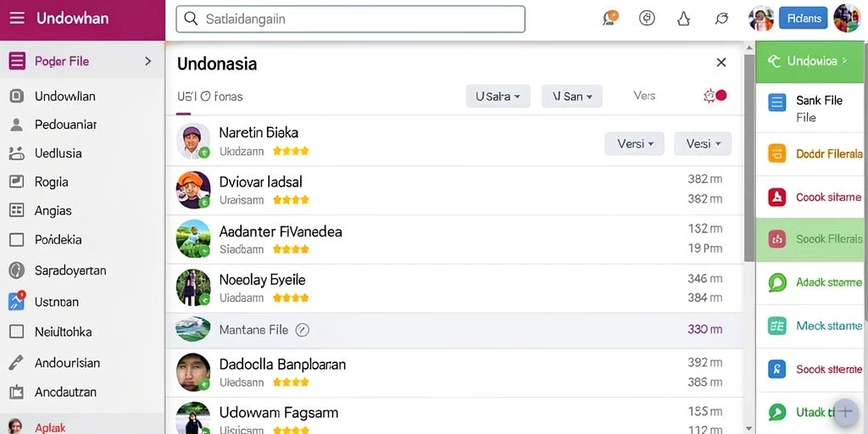
Task: Click the Undowioa green header link
Action: pyautogui.click(x=810, y=61)
